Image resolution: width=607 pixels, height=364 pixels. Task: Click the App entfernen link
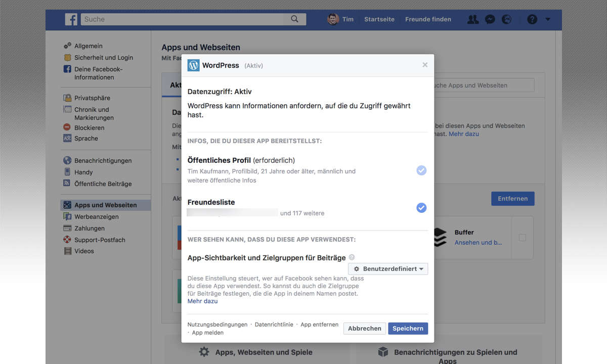[319, 325]
